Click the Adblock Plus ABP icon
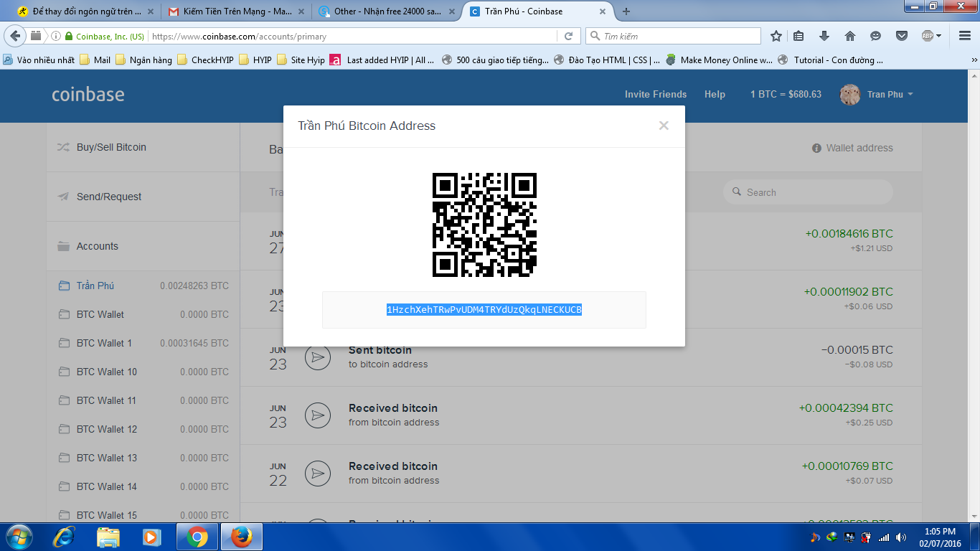Screen dimensions: 980x551 [x=927, y=36]
